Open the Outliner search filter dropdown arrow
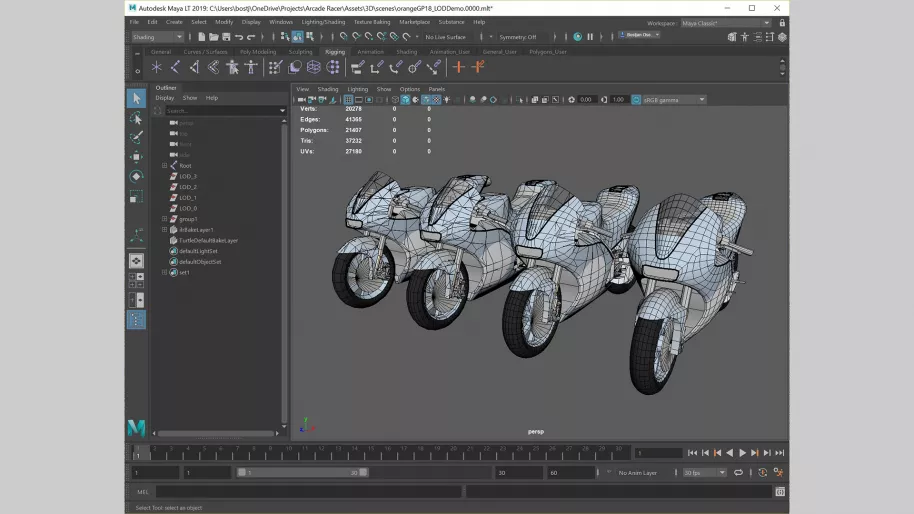914x514 pixels. (283, 111)
